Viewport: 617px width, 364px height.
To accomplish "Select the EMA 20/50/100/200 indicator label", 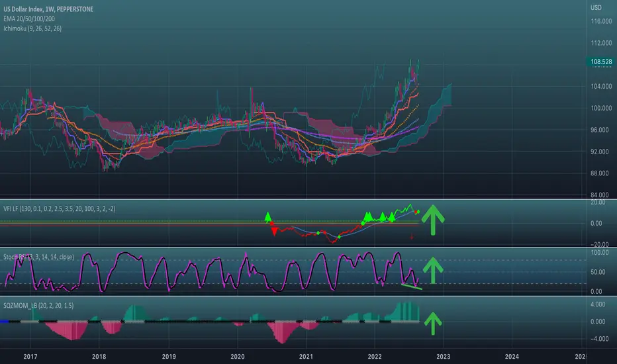I will (29, 19).
